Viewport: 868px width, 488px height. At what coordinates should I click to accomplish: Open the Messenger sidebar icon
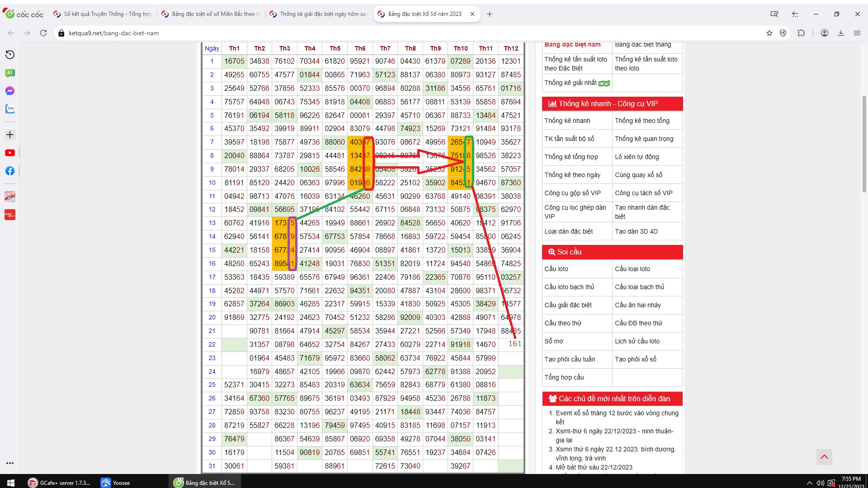(x=10, y=91)
